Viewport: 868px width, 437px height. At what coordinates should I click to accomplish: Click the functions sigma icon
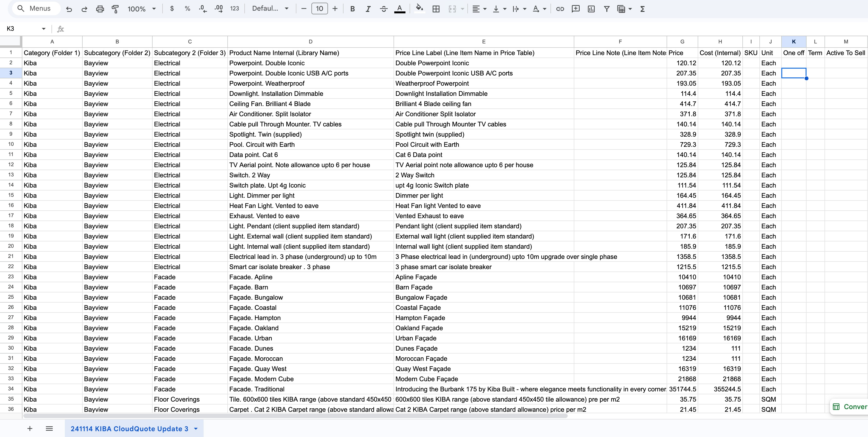coord(642,9)
